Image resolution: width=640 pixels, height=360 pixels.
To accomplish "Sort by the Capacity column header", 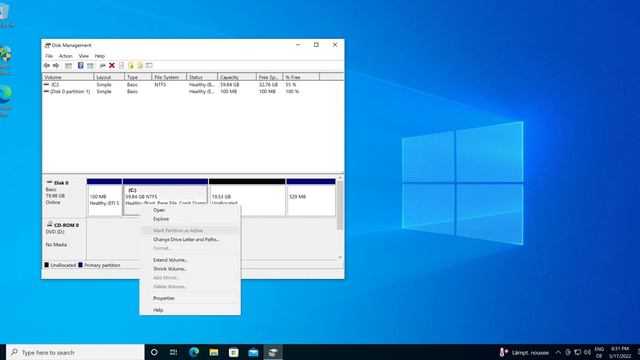I will [x=237, y=77].
